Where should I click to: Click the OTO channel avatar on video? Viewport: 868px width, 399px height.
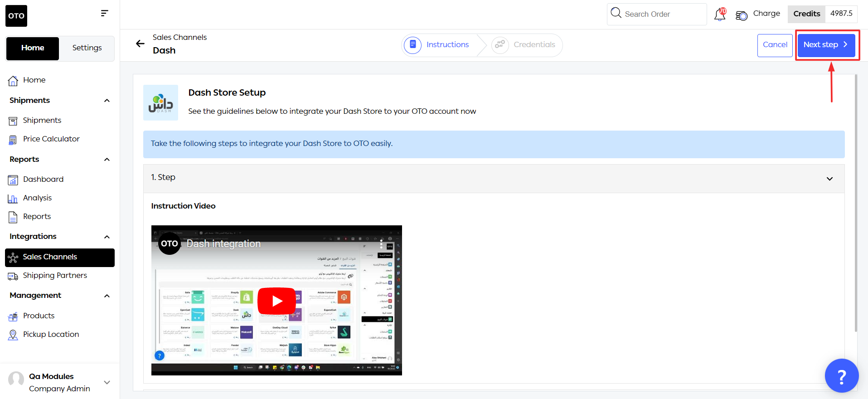(x=170, y=243)
